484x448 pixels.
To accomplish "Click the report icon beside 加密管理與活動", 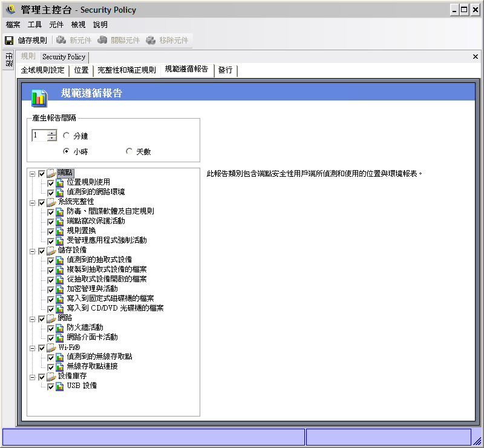I will pos(60,289).
